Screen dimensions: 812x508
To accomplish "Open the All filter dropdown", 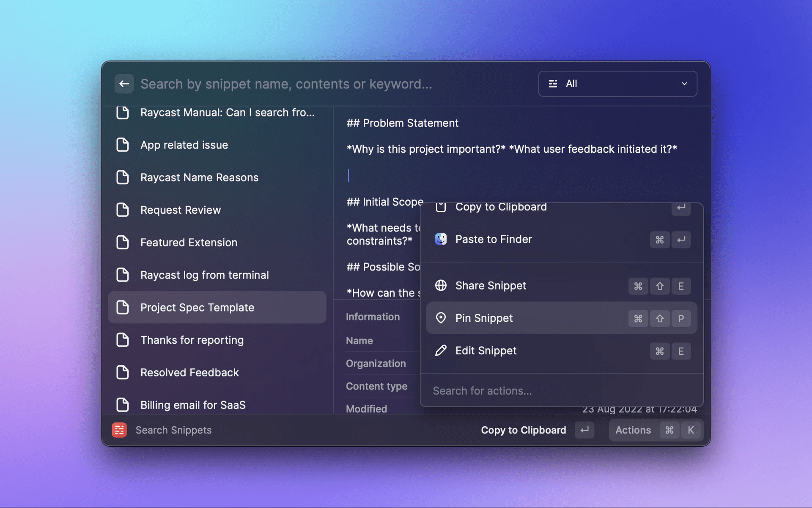I will pyautogui.click(x=617, y=84).
